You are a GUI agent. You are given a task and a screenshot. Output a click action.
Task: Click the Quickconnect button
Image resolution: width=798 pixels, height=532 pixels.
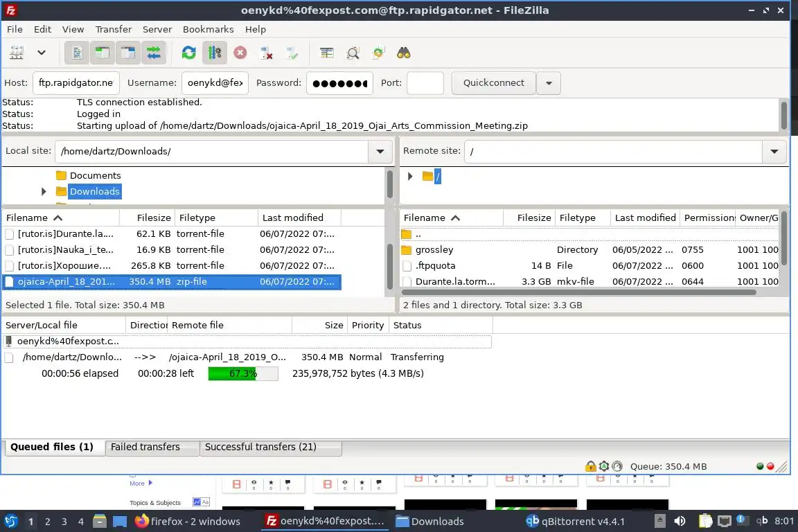pyautogui.click(x=494, y=83)
